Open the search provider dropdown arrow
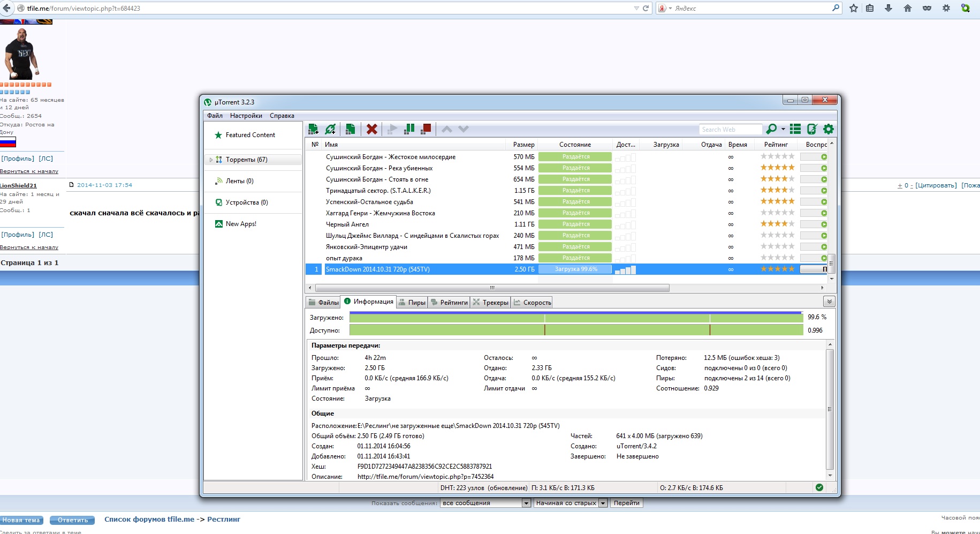This screenshot has width=980, height=534. coord(783,129)
